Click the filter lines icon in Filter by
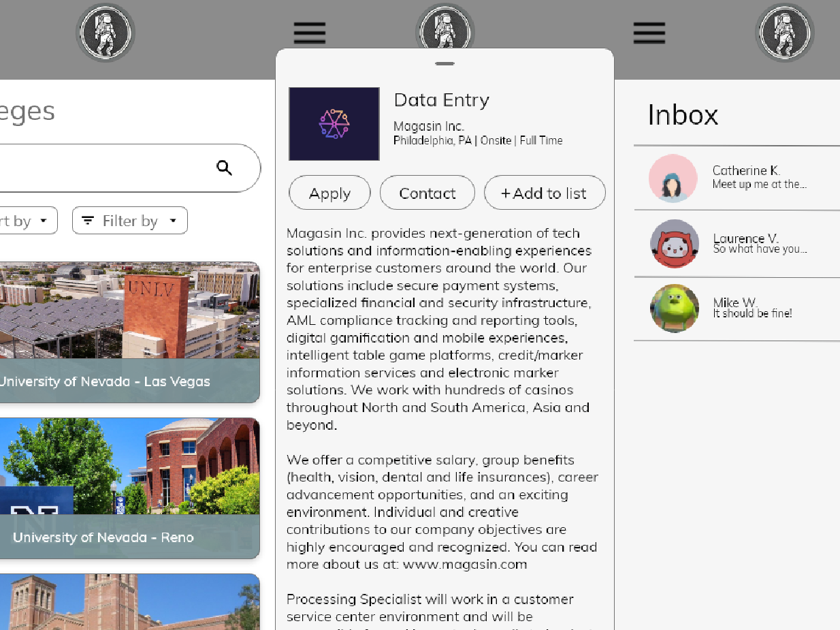 pyautogui.click(x=88, y=221)
